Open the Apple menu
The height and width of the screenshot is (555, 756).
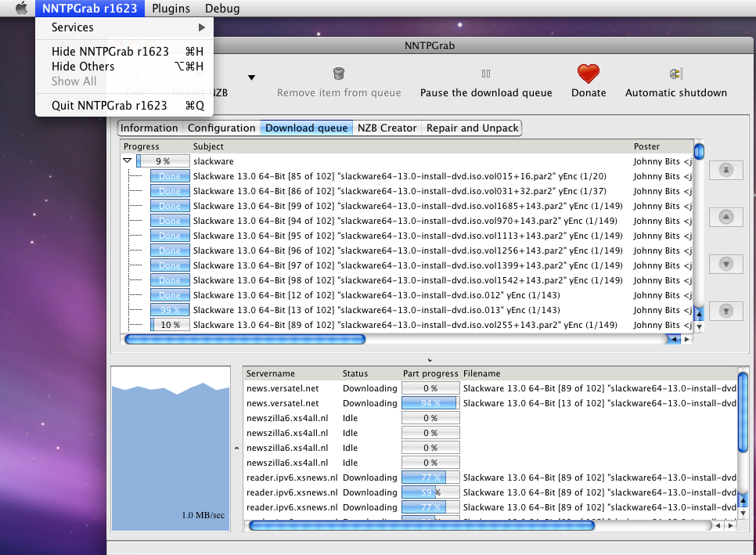tap(21, 9)
